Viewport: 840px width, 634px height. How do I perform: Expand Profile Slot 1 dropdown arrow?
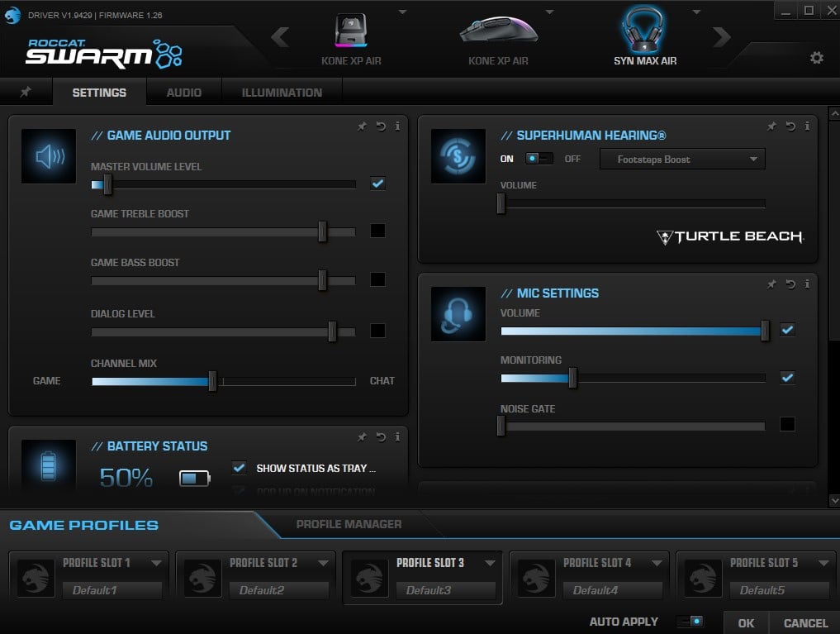(x=156, y=563)
